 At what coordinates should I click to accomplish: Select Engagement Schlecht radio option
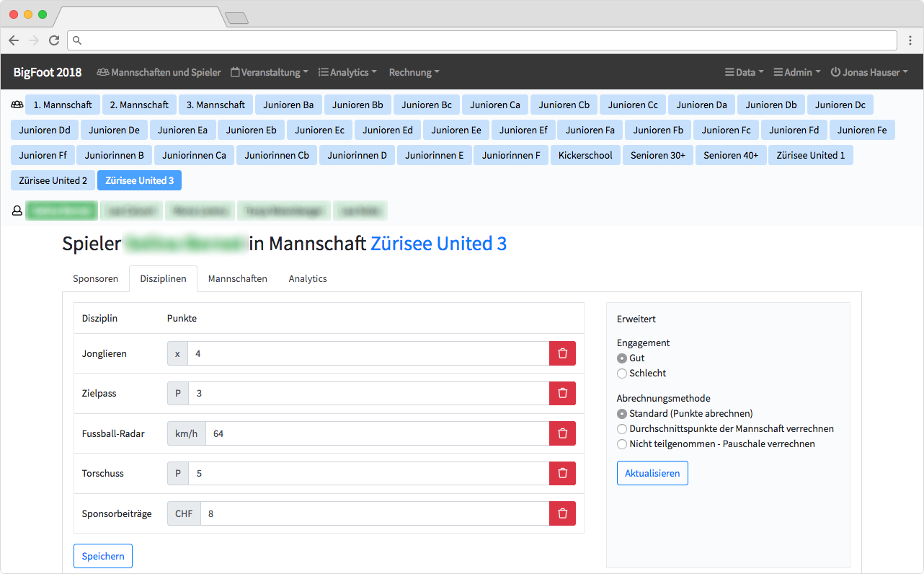(622, 374)
